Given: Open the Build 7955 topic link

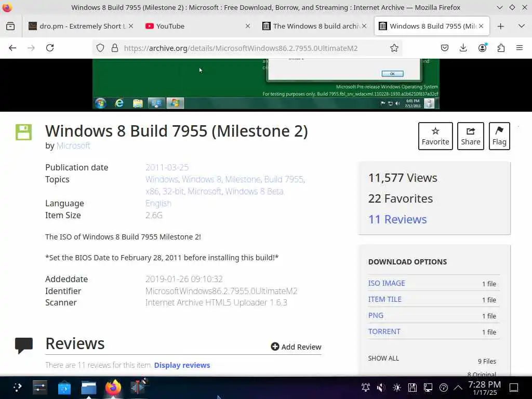Looking at the screenshot, I should click(x=284, y=179).
